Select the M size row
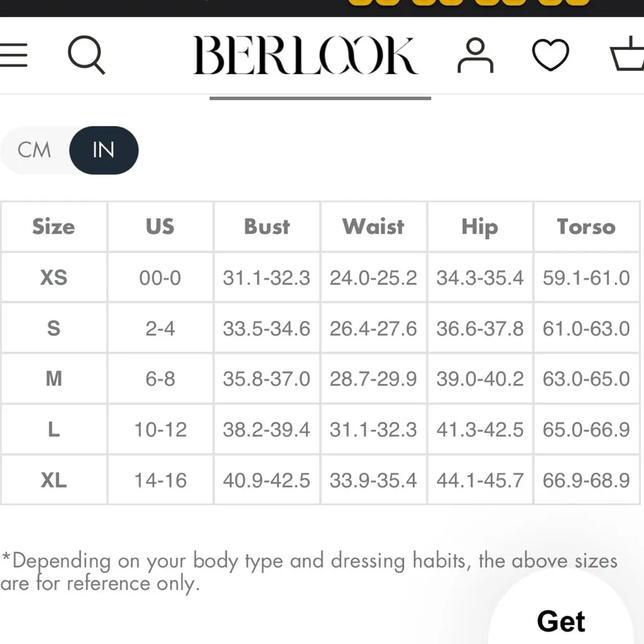Screen dimensions: 644x644 [x=53, y=379]
